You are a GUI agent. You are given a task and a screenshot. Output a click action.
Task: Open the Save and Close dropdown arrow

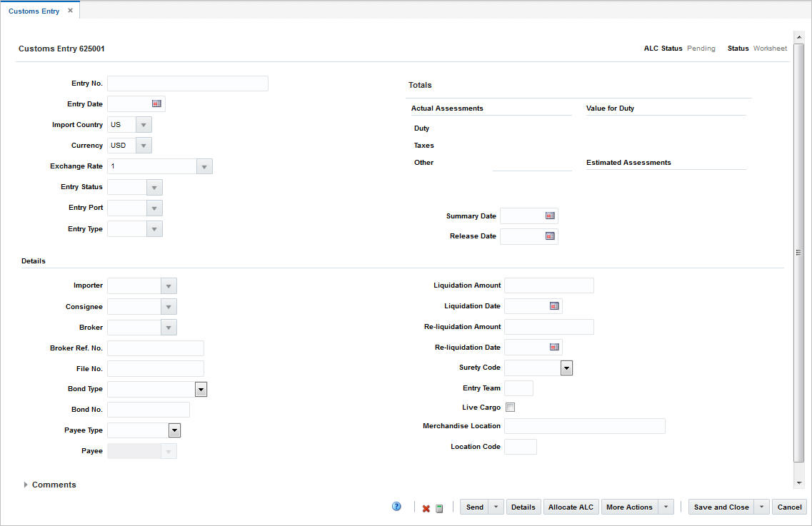pyautogui.click(x=761, y=507)
